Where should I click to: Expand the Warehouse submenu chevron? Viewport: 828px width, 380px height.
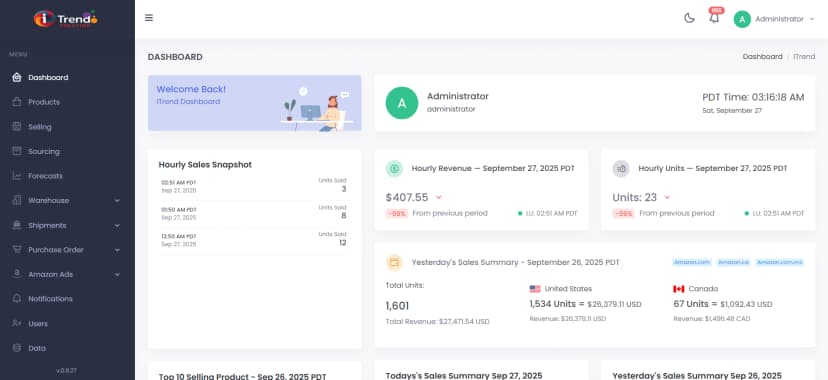117,201
